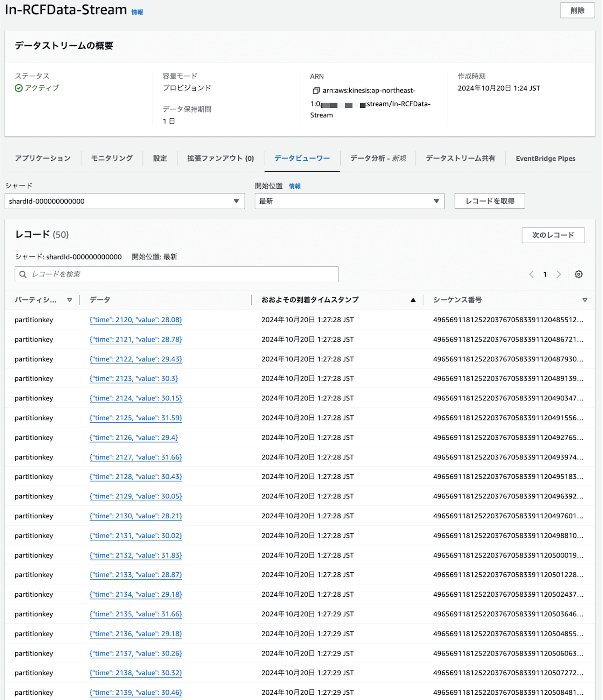Image resolution: width=603 pixels, height=700 pixels.
Task: Open record data for time 2123
Action: [x=134, y=379]
